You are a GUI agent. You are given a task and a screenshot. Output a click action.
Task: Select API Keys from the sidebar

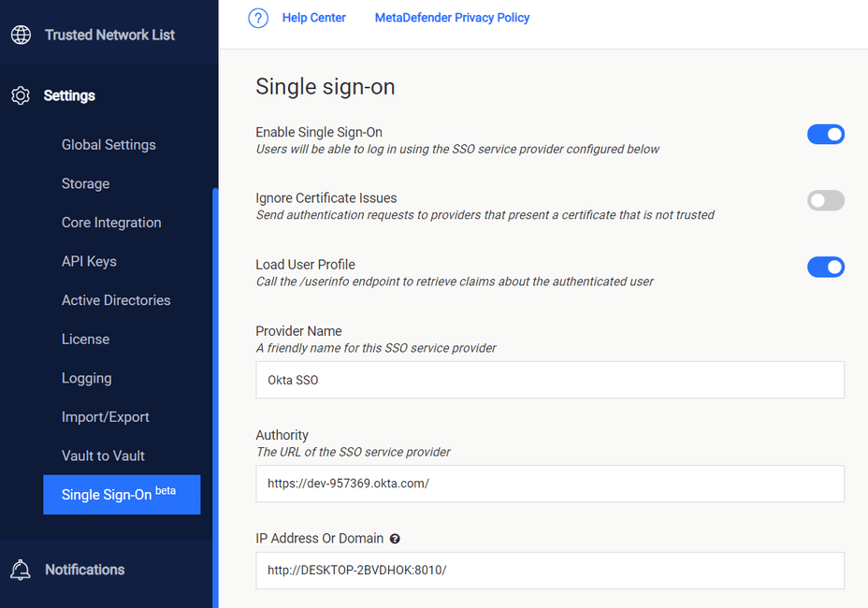[89, 261]
